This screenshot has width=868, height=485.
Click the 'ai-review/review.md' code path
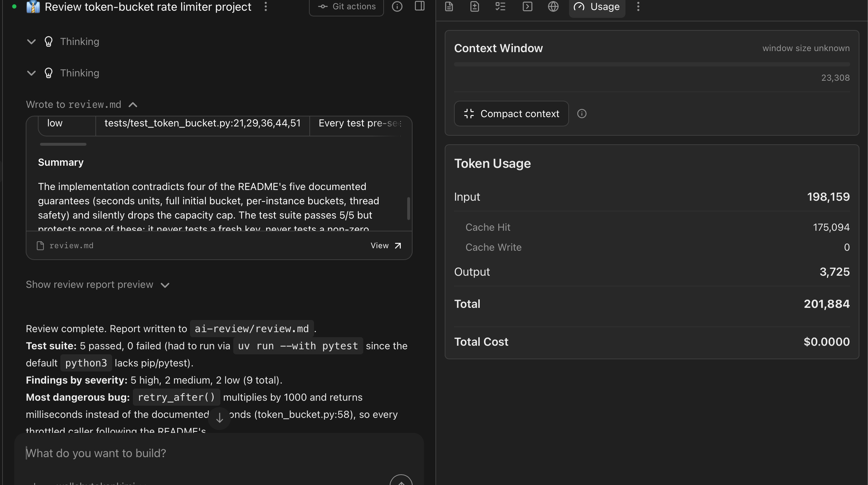point(251,329)
